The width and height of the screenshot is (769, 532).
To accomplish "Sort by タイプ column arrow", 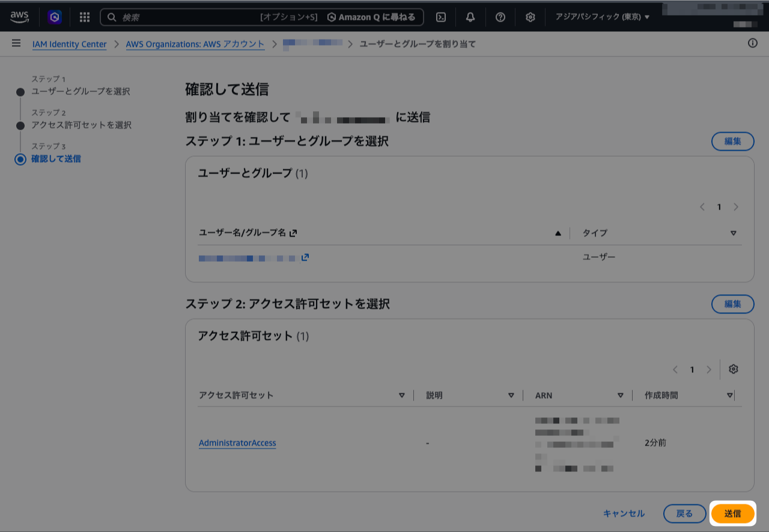I will [x=733, y=233].
